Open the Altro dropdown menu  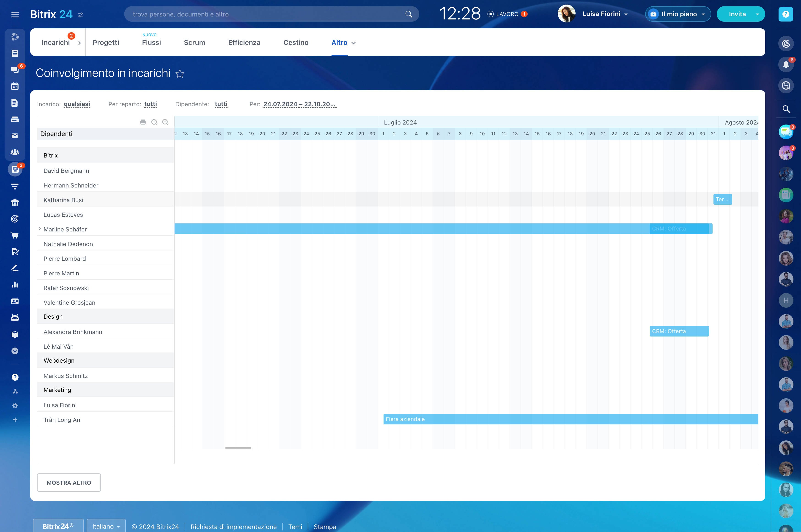pos(343,43)
